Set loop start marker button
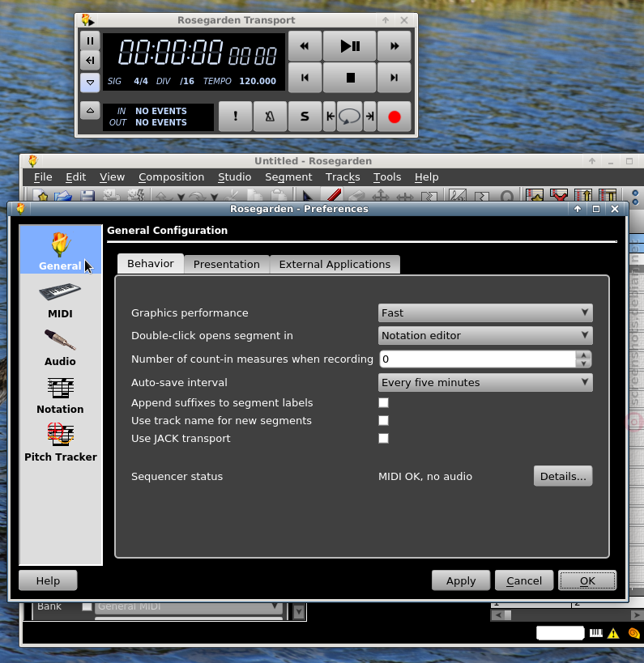The image size is (644, 663). coord(330,117)
